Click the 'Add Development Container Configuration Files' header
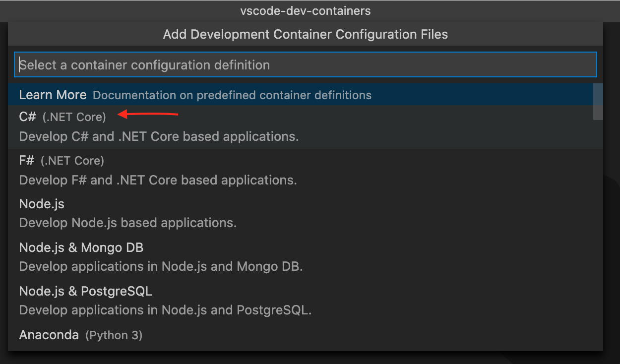 pyautogui.click(x=306, y=35)
